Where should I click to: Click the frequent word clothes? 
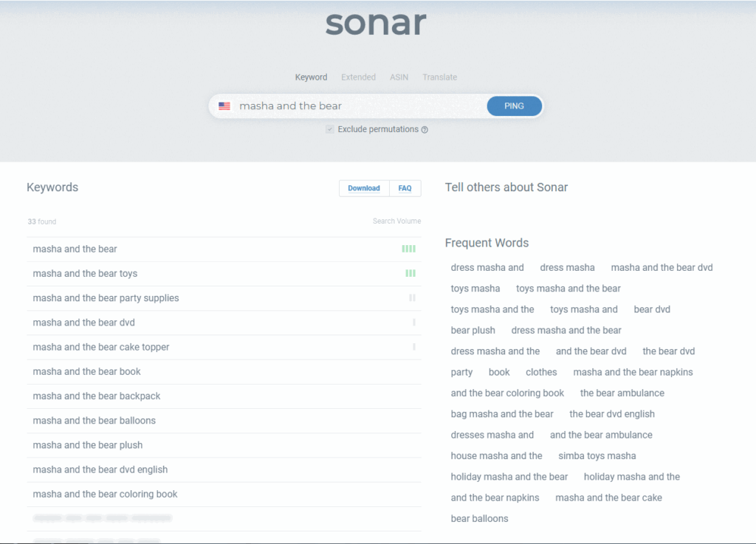[x=541, y=372]
